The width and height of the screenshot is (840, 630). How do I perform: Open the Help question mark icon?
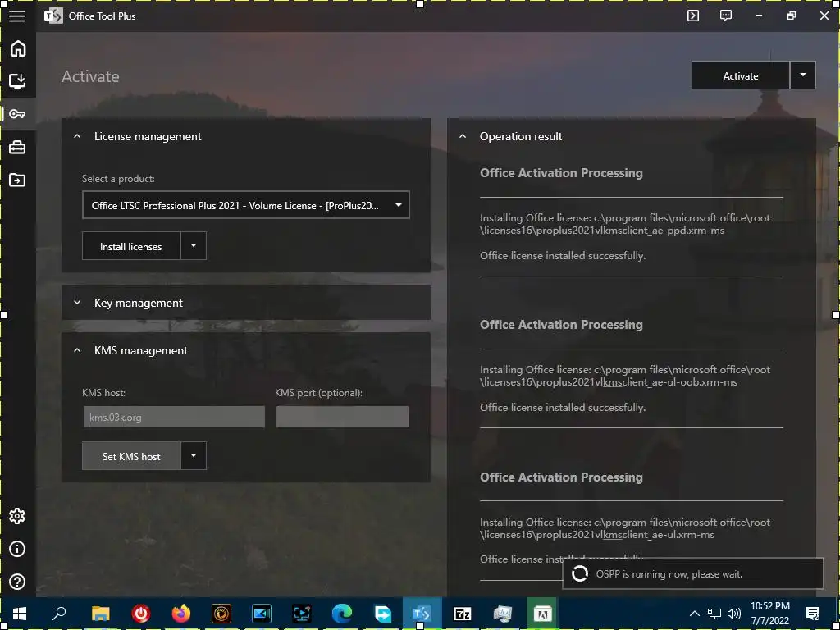click(x=17, y=582)
